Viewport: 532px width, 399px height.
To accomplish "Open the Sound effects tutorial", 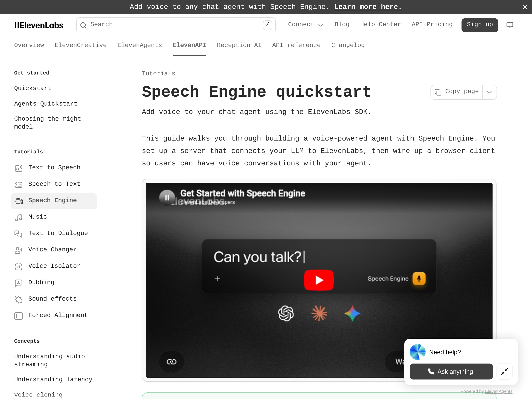I will click(53, 299).
